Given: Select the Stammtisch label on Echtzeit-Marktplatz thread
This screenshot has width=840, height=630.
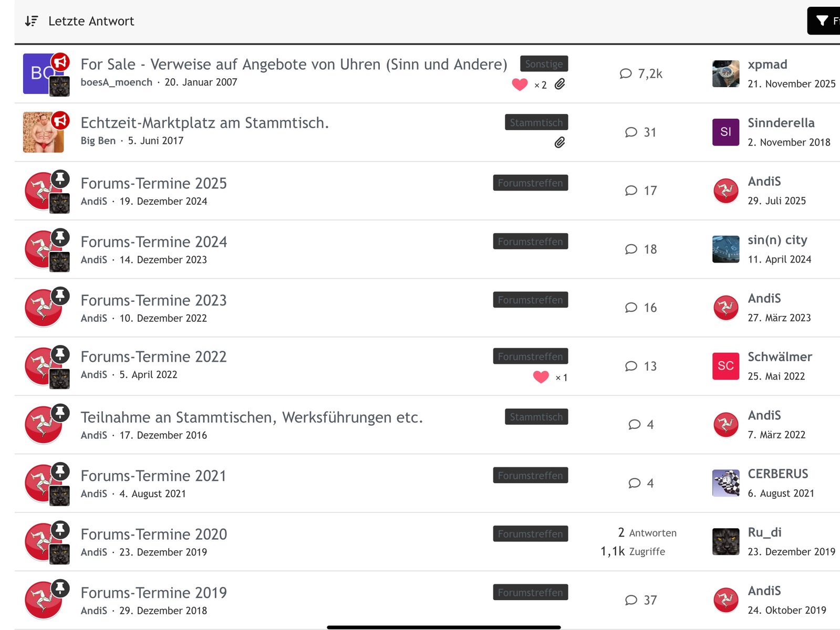Looking at the screenshot, I should click(536, 122).
